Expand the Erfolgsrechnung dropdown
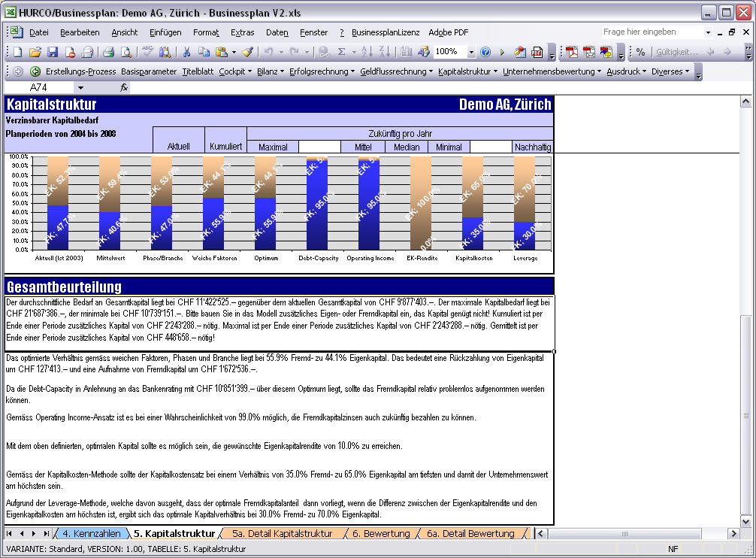756x558 pixels. (322, 71)
